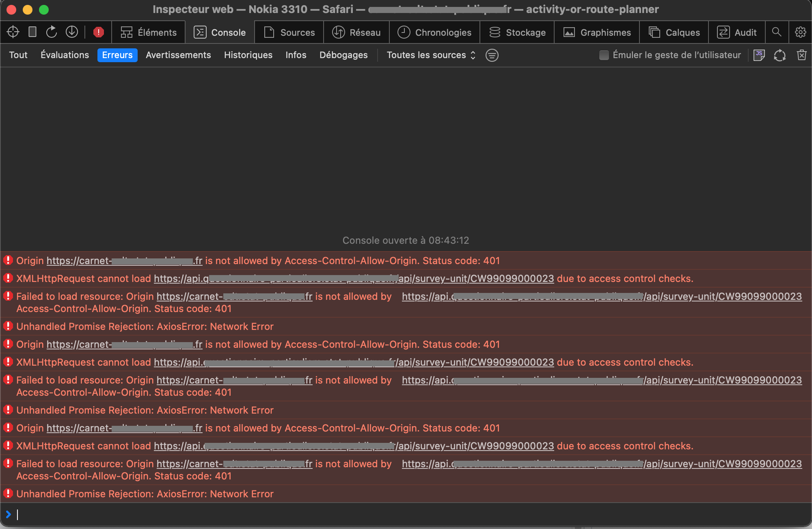Open the "Toutes les sources" dropdown

[430, 55]
